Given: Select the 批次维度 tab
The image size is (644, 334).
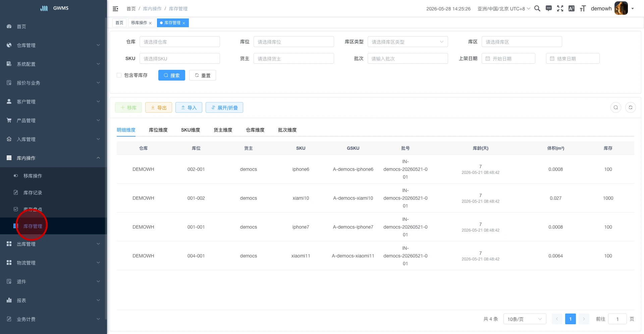Looking at the screenshot, I should tap(287, 130).
